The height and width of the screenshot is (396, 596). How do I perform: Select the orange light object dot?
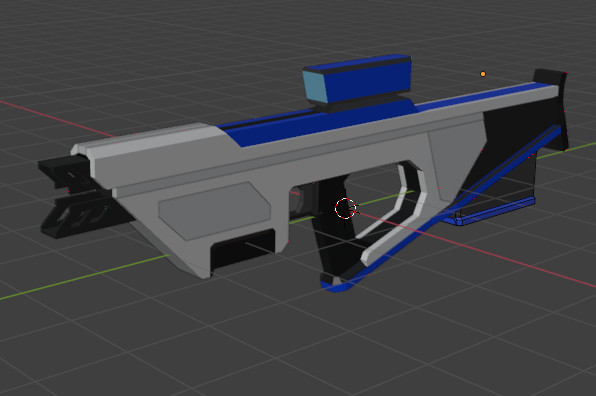pos(483,74)
